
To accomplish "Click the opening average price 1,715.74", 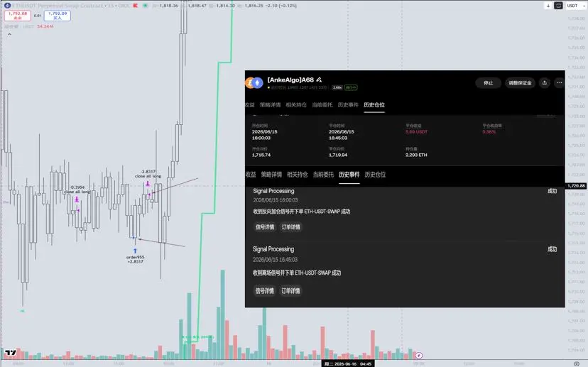I will (261, 155).
